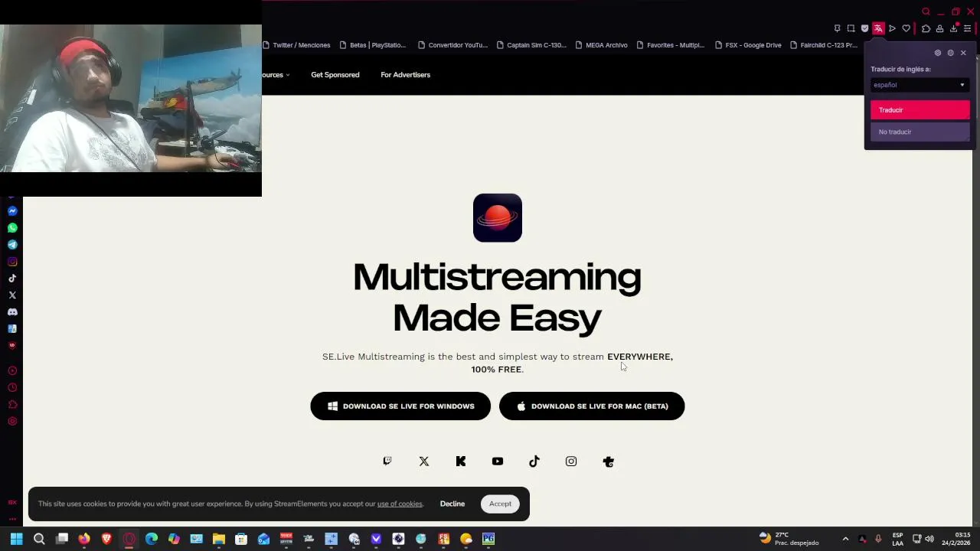Click the browser snapshot toolbar icon
This screenshot has width=980, height=551.
851,28
